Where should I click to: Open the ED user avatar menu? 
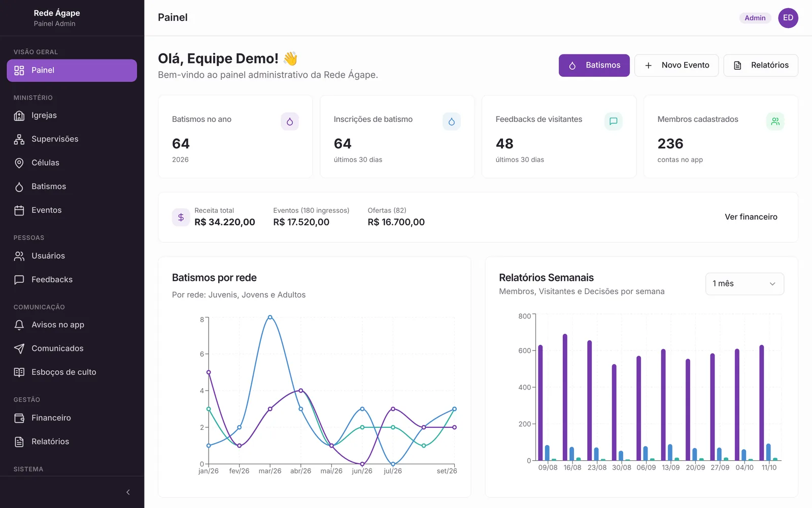pos(788,18)
